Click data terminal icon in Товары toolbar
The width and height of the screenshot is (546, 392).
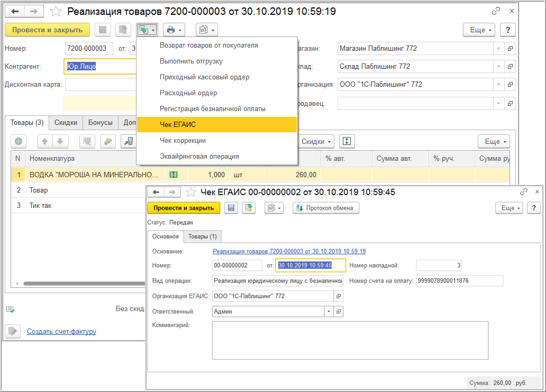pos(129,141)
